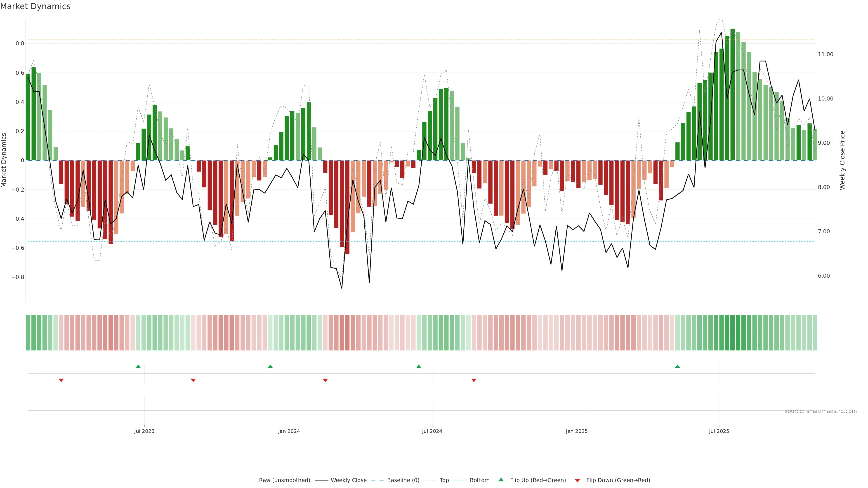The width and height of the screenshot is (868, 488).
Task: Select the Jan 2024 x-axis label
Action: (x=289, y=431)
